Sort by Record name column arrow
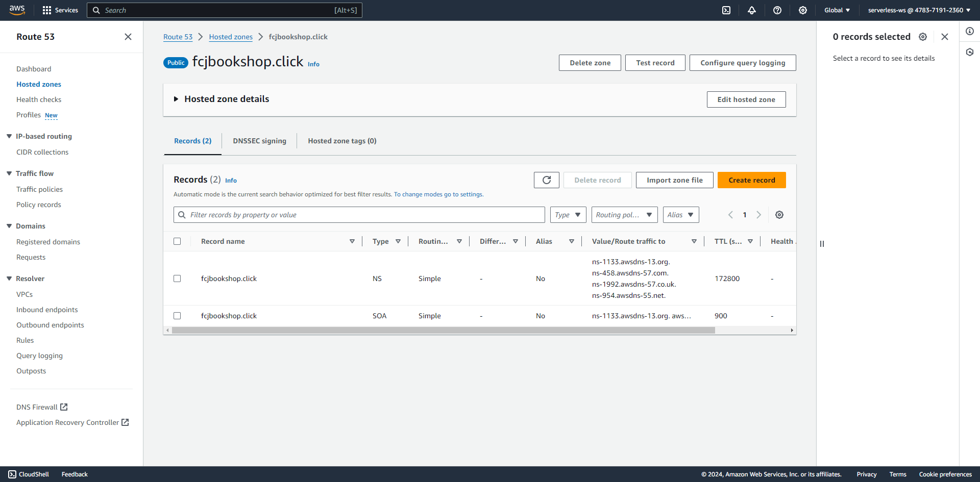 click(x=352, y=241)
